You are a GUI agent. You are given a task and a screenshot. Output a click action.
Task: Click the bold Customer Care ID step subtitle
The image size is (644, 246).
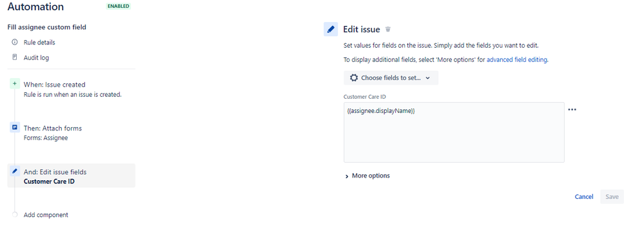[x=49, y=181]
